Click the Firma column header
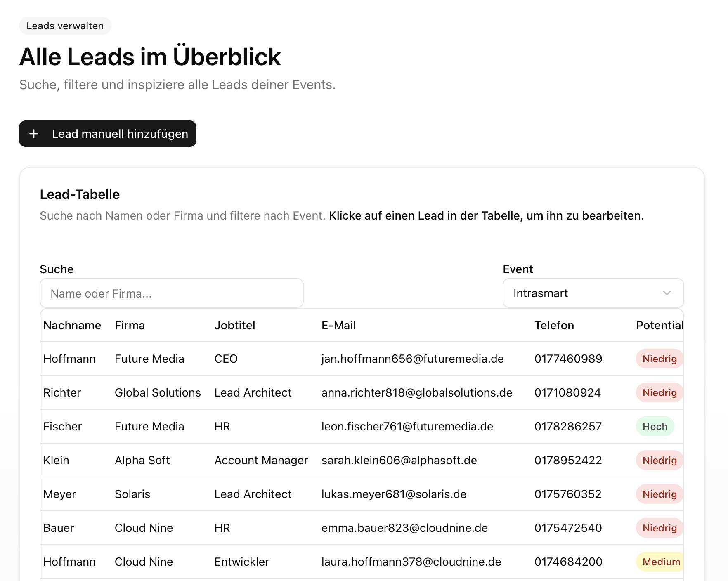The height and width of the screenshot is (581, 728). pos(130,325)
